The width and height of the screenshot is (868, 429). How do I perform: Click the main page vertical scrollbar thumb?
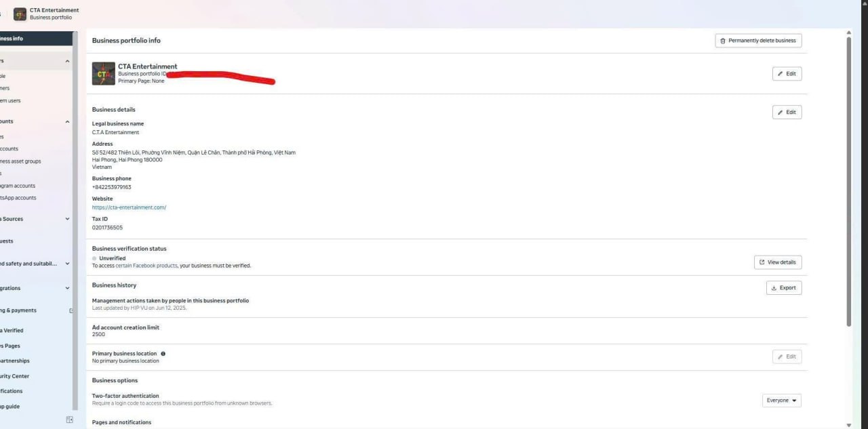[x=848, y=182]
